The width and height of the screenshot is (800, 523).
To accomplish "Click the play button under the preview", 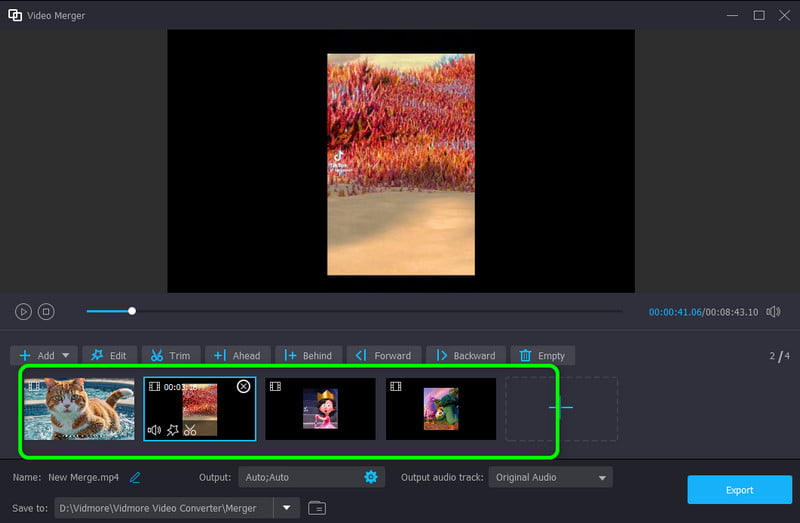I will click(x=23, y=312).
